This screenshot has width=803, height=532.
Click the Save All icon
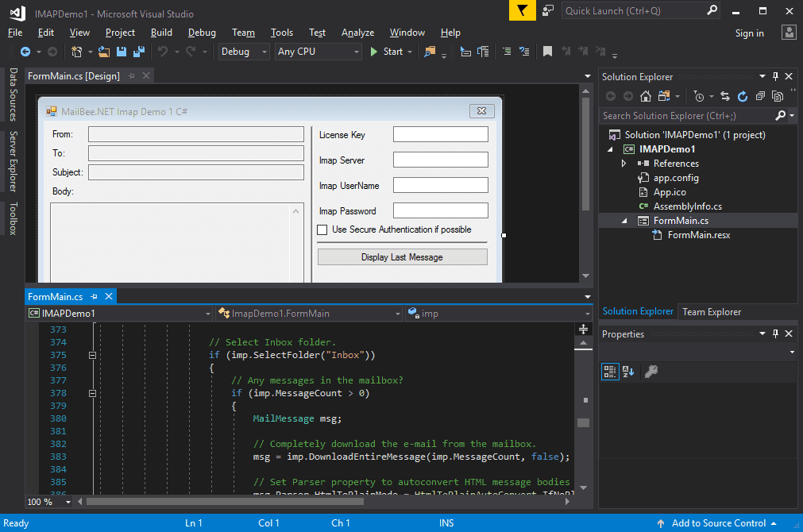(139, 52)
